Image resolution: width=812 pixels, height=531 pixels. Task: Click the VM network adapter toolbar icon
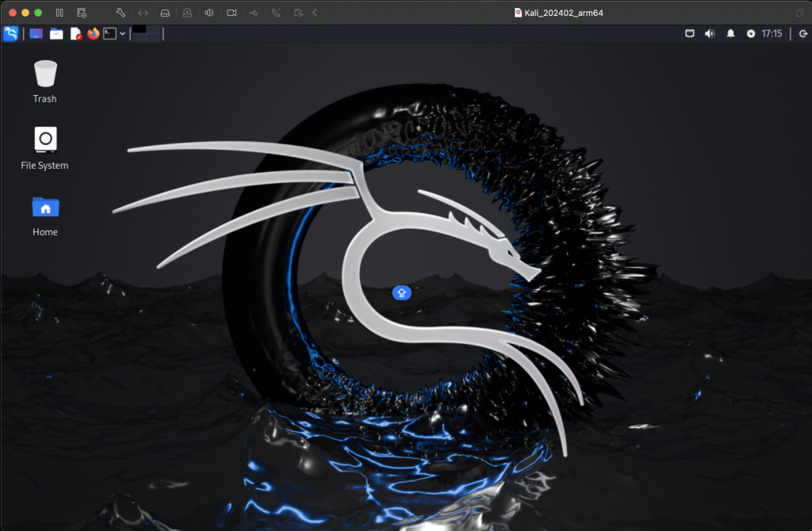(x=143, y=13)
